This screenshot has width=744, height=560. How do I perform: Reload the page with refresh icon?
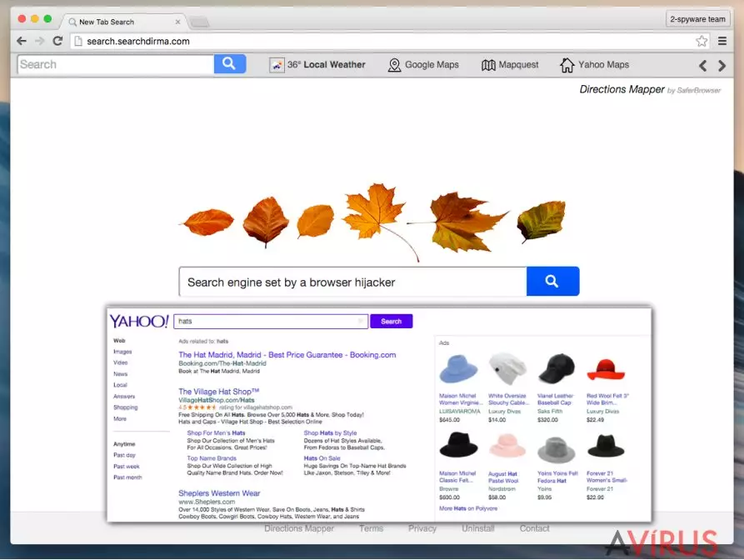coord(57,42)
